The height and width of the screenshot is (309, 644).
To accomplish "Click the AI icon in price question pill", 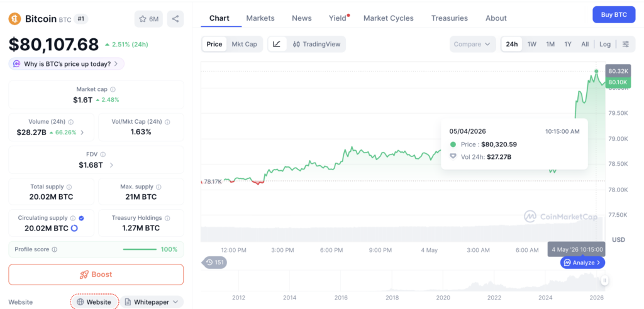I will pyautogui.click(x=17, y=64).
